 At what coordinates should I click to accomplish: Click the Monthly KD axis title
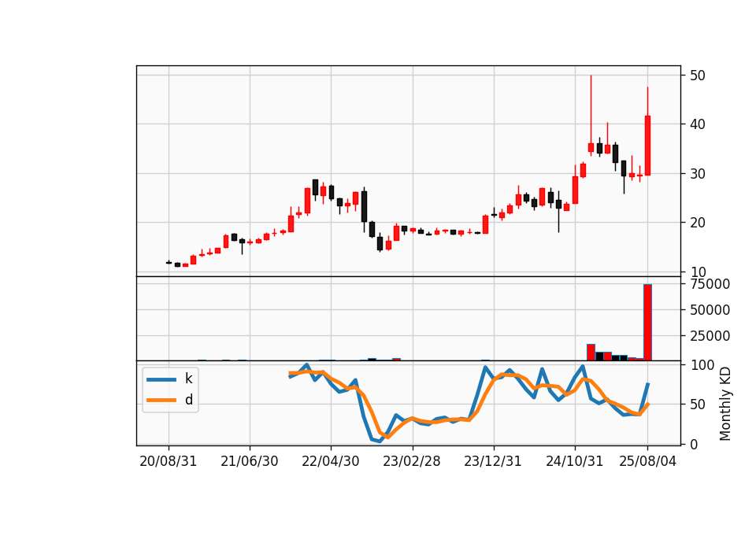tap(725, 404)
